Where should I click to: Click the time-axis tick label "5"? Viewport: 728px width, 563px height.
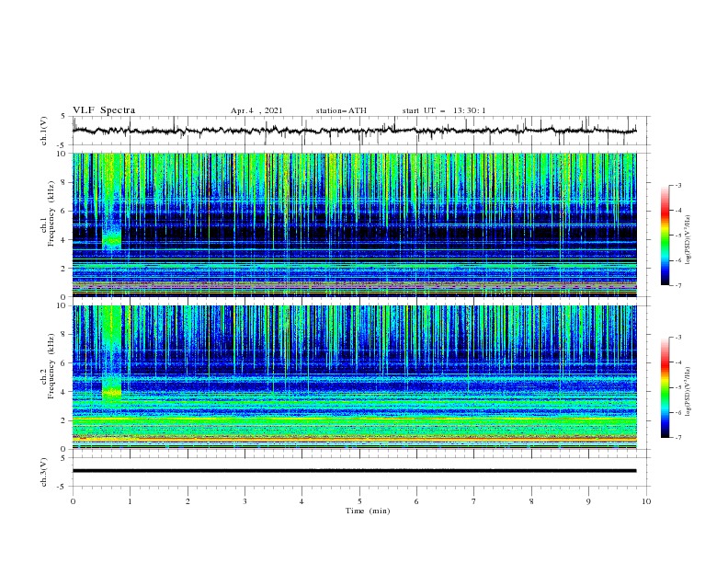(359, 501)
